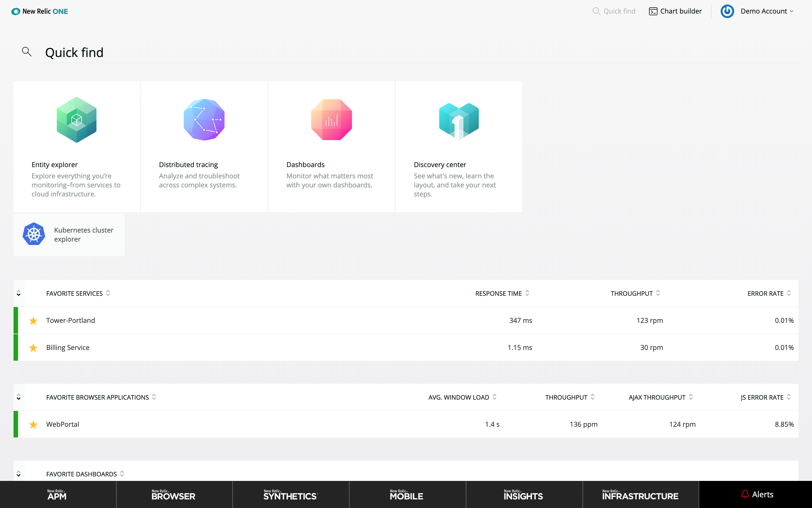This screenshot has width=812, height=508.
Task: Click the Dashboards card title
Action: coord(305,165)
